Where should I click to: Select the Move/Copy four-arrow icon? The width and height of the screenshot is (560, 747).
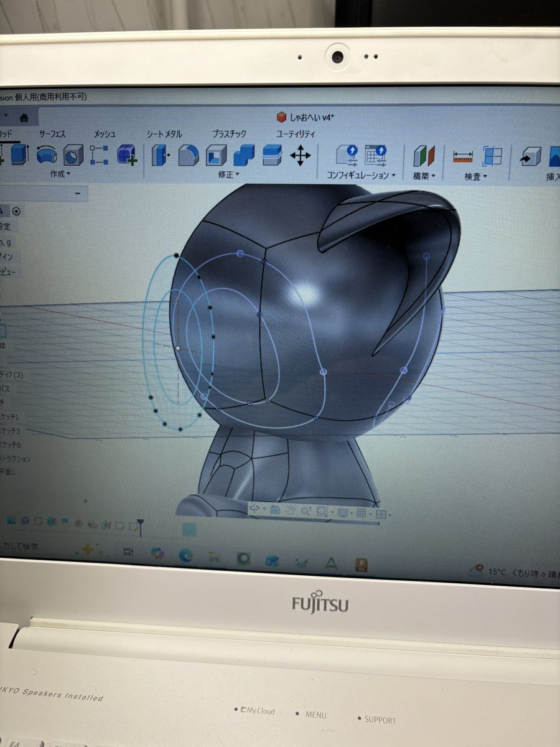[301, 155]
